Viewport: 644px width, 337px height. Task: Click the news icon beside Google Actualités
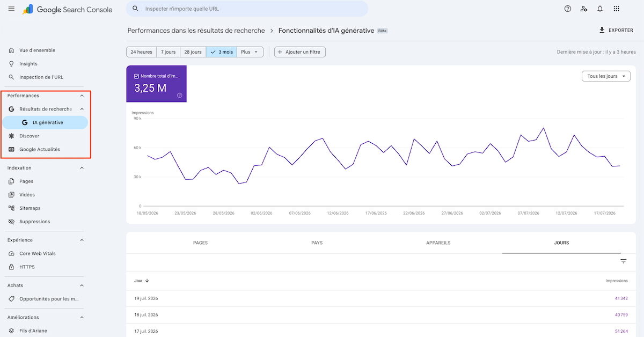pos(11,149)
